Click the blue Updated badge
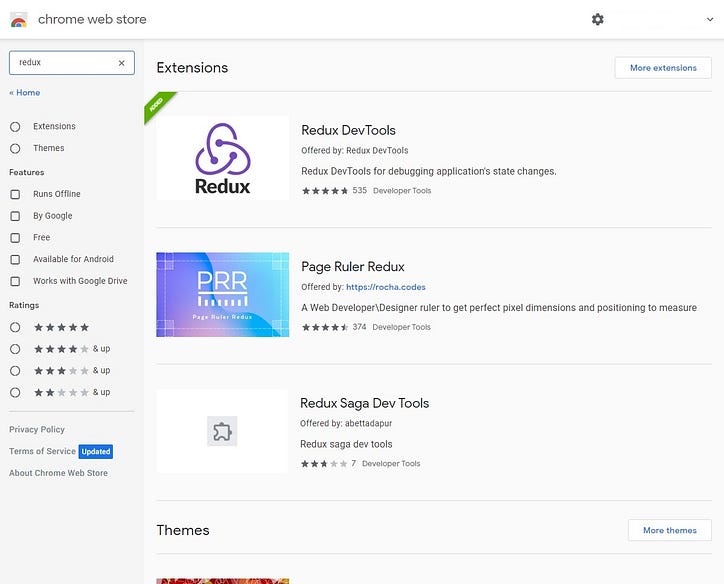 (96, 452)
